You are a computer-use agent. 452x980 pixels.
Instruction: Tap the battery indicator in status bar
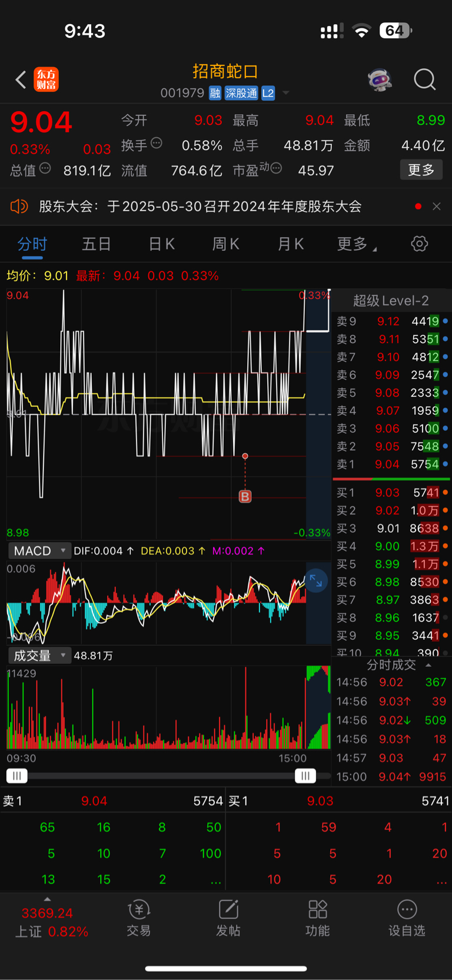click(x=395, y=31)
